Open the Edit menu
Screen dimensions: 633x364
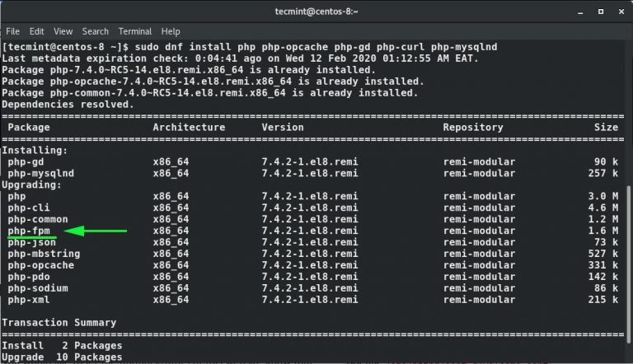[38, 31]
